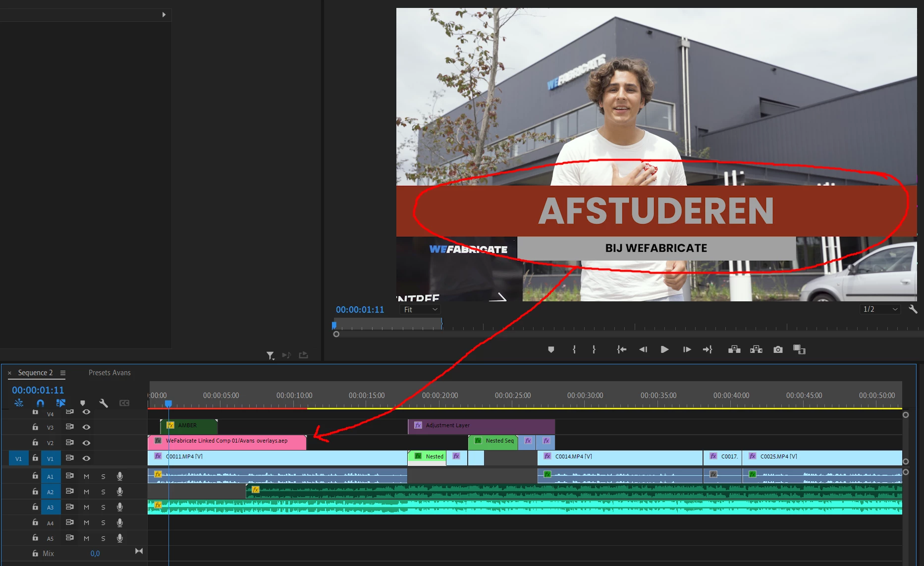Target the A2 track button
This screenshot has width=924, height=566.
tap(51, 492)
